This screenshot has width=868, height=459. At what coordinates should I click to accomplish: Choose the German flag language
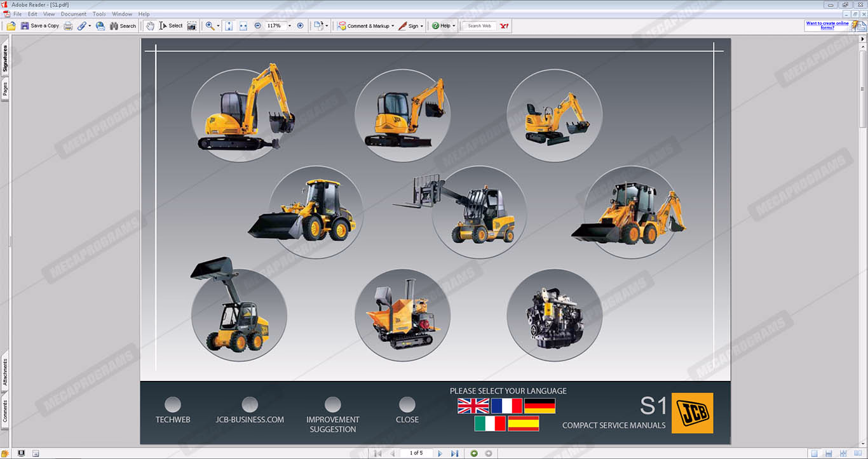[x=540, y=406]
